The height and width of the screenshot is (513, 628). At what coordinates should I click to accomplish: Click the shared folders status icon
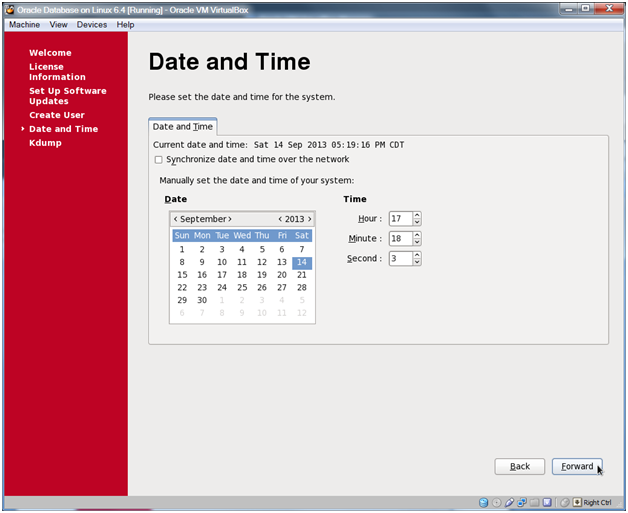tap(534, 502)
